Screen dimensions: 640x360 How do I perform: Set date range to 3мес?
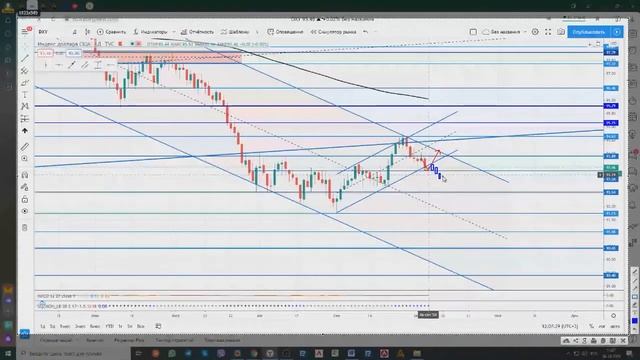pos(80,326)
